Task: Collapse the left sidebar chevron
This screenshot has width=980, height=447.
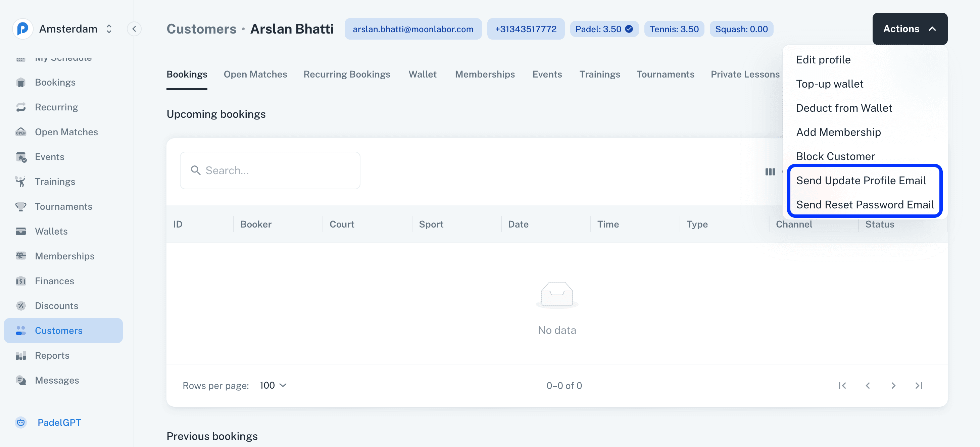Action: coord(134,29)
